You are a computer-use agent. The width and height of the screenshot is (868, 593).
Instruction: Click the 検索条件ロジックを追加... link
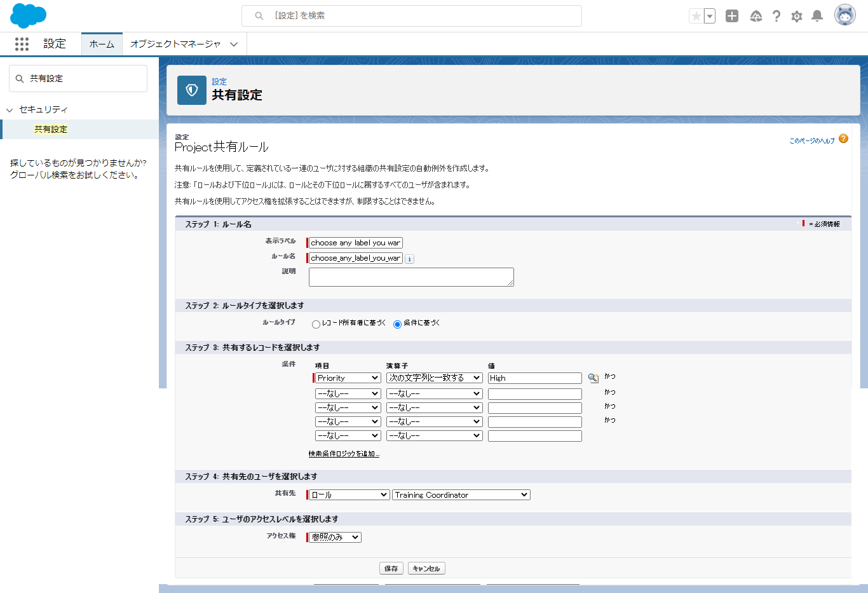click(344, 454)
